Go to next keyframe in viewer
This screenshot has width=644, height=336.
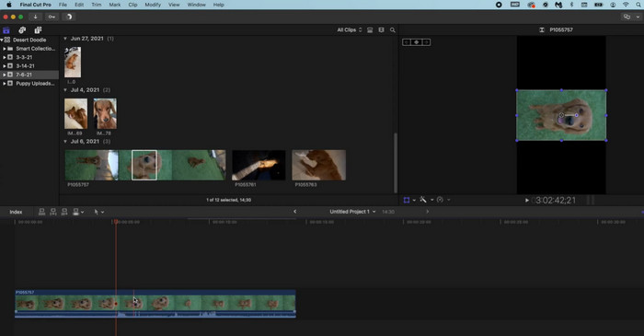click(x=426, y=42)
